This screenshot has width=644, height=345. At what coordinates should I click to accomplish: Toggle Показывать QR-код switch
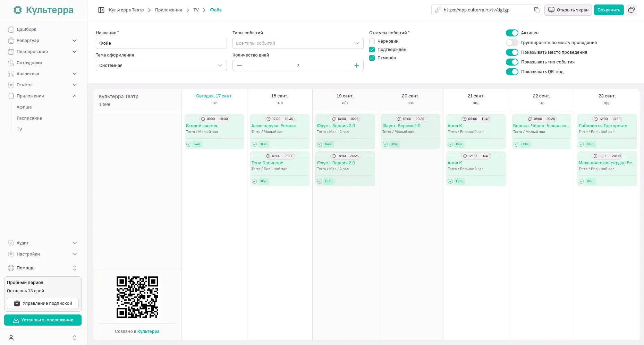[x=512, y=72]
